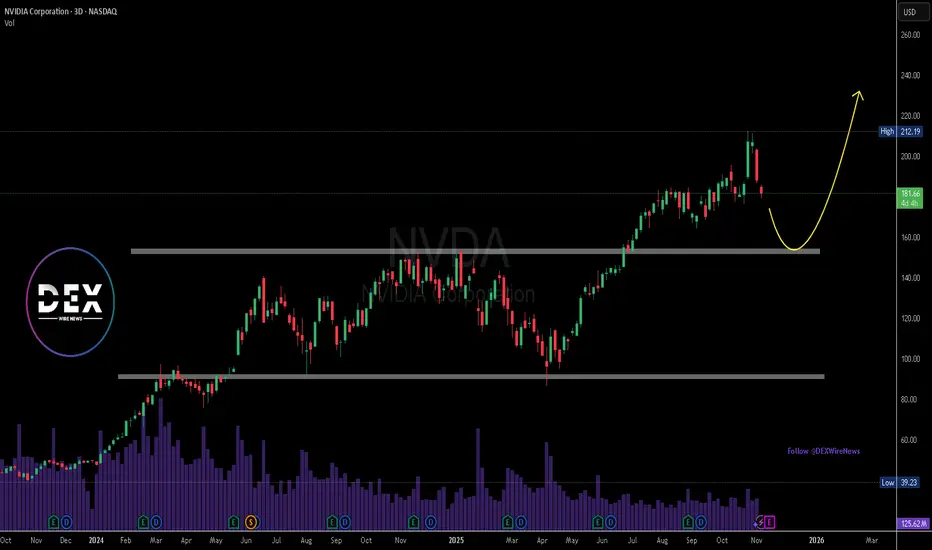The width and height of the screenshot is (932, 550).
Task: Click the 240.00 price scale label
Action: 910,76
